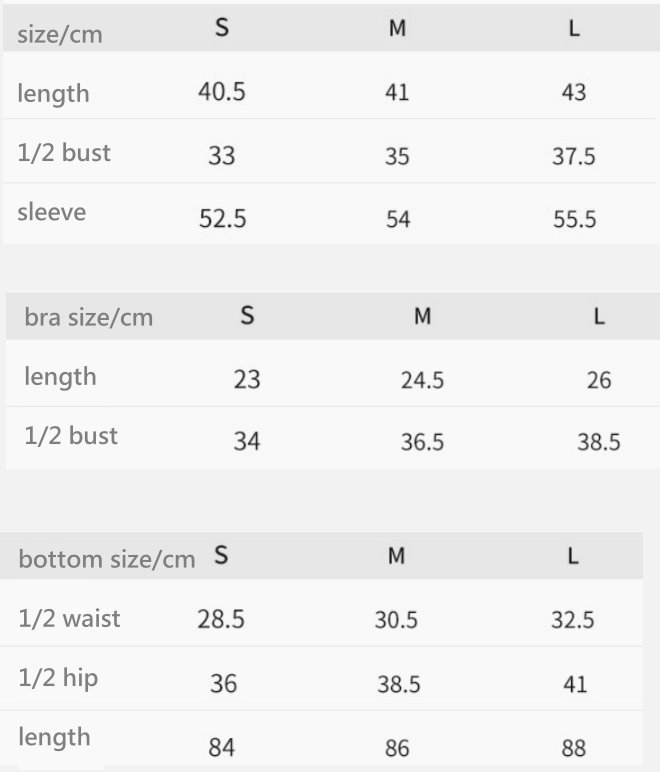Viewport: 660px width, 772px height.
Task: Click the '1/2 hip' row label
Action: click(58, 678)
